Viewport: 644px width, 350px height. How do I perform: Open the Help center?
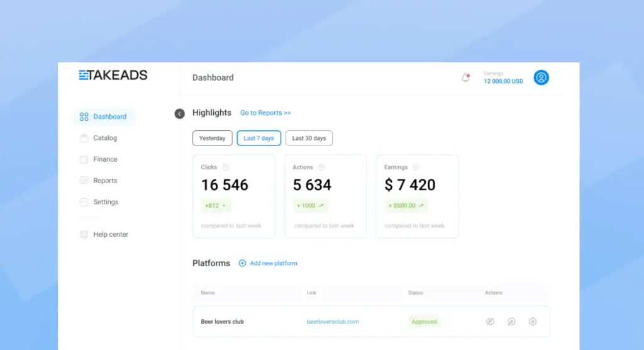[x=111, y=234]
